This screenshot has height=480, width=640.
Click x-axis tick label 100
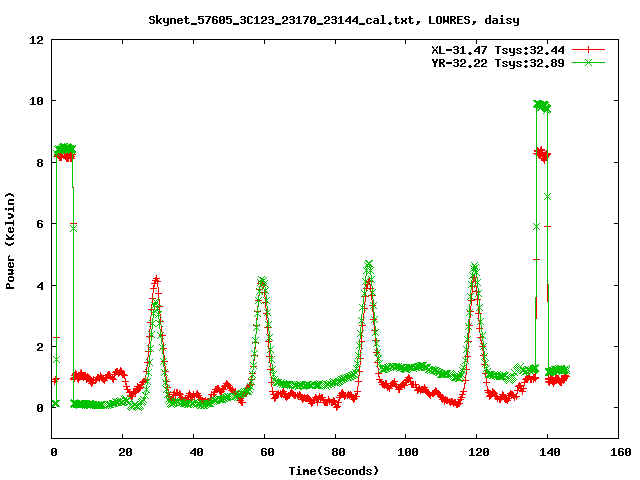tap(408, 452)
